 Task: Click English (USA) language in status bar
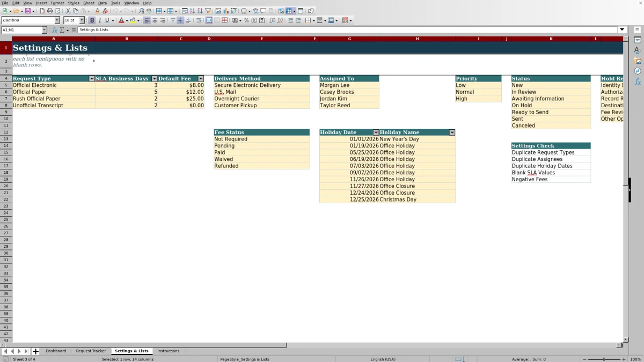click(x=383, y=359)
